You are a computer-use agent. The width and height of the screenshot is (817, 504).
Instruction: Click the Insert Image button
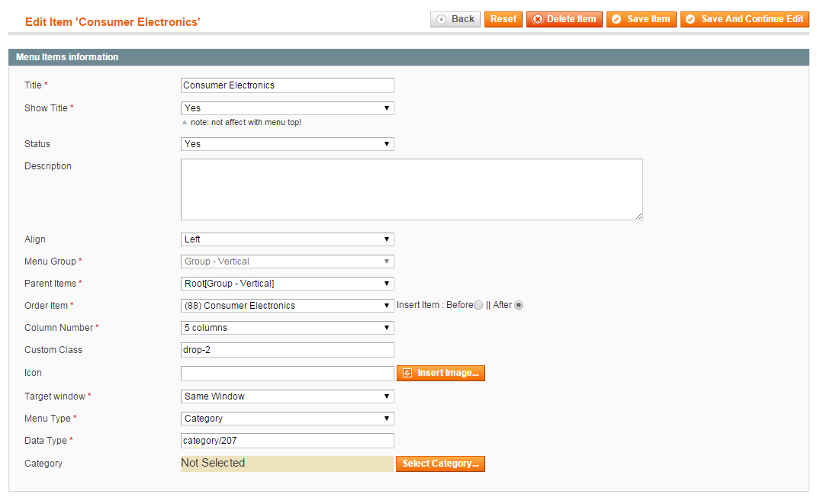tap(441, 373)
